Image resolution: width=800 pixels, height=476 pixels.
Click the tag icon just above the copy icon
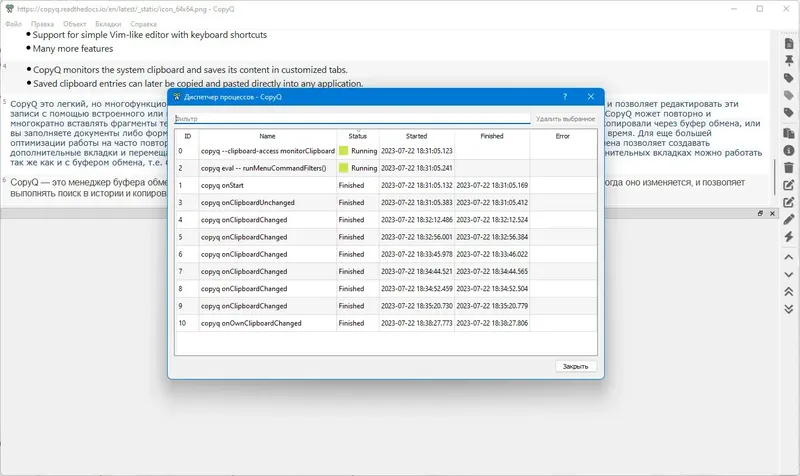[x=788, y=113]
